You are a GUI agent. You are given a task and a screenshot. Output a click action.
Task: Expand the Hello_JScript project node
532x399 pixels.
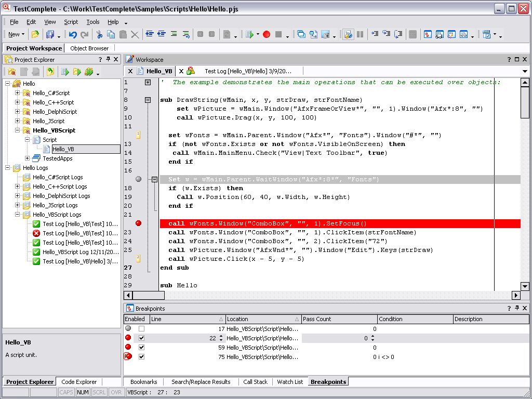tap(17, 121)
